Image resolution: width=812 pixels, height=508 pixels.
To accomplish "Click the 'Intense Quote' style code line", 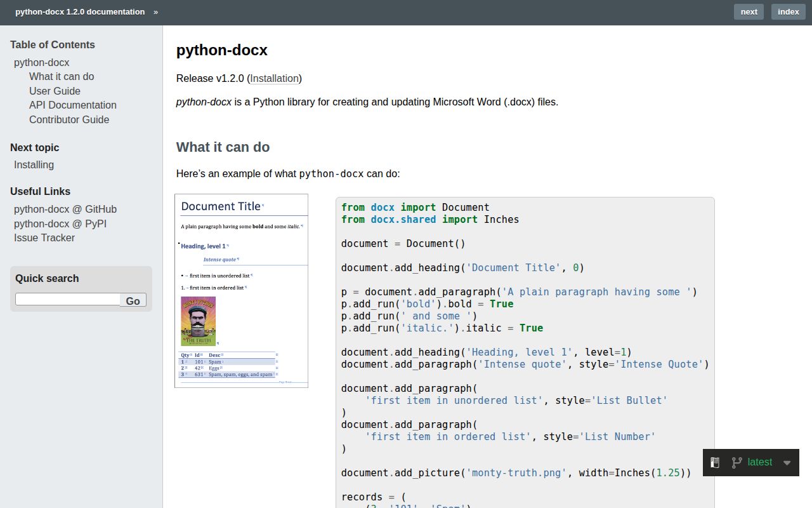I will (525, 364).
